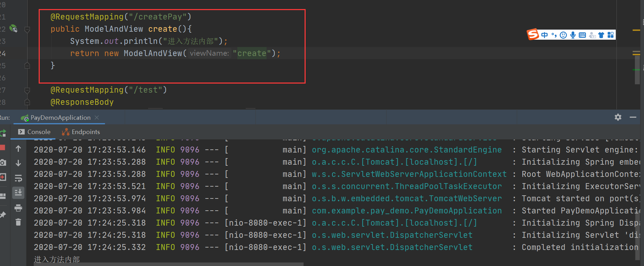Click the green stripe mark in the editor margin
The image size is (644, 266).
click(x=636, y=70)
